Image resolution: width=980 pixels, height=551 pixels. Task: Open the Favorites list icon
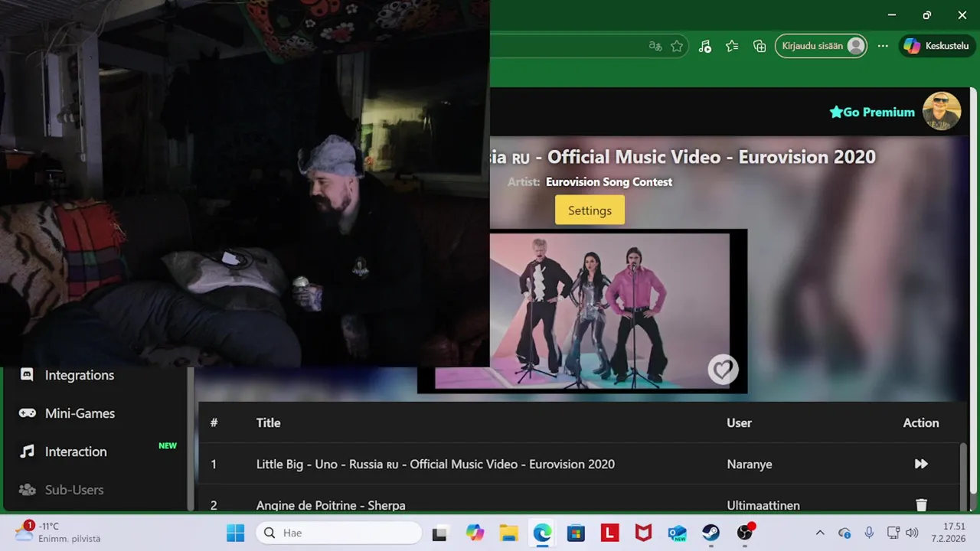[x=732, y=46]
